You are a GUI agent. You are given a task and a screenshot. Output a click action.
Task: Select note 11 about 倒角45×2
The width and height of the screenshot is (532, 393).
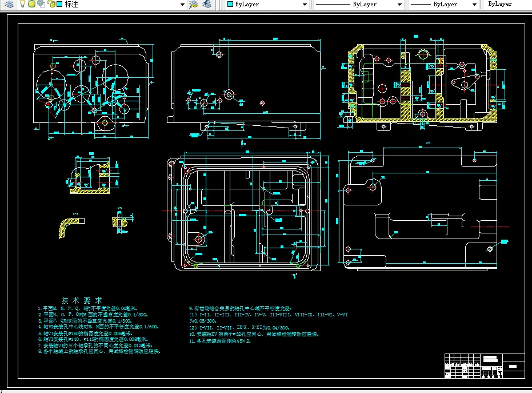pos(219,341)
